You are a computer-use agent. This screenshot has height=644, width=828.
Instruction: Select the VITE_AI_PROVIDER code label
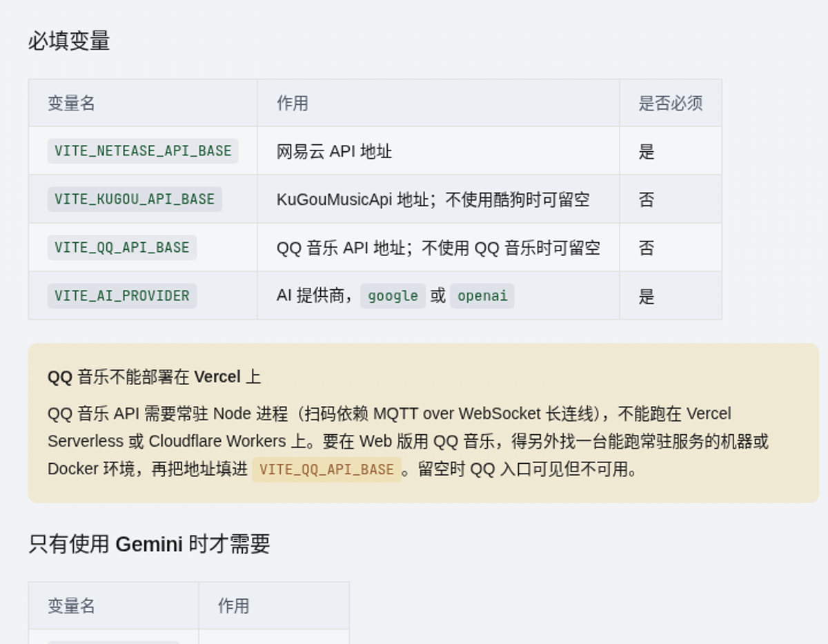pos(122,296)
